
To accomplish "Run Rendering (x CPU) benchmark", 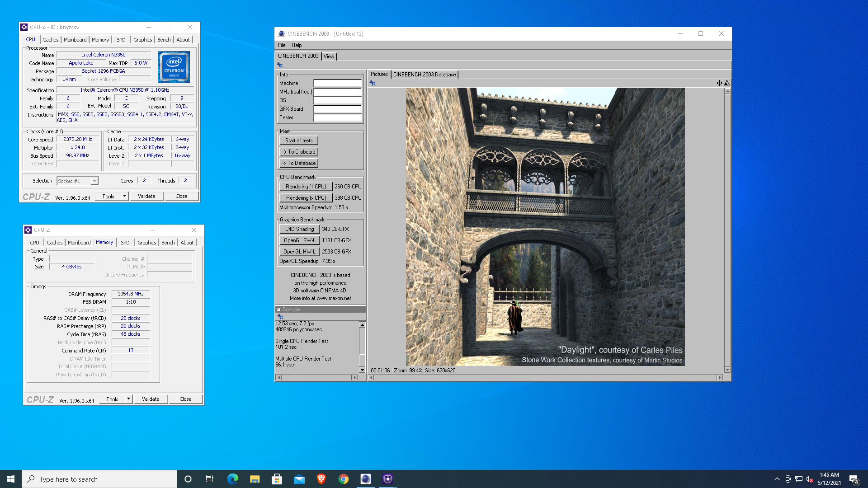I will (x=306, y=198).
